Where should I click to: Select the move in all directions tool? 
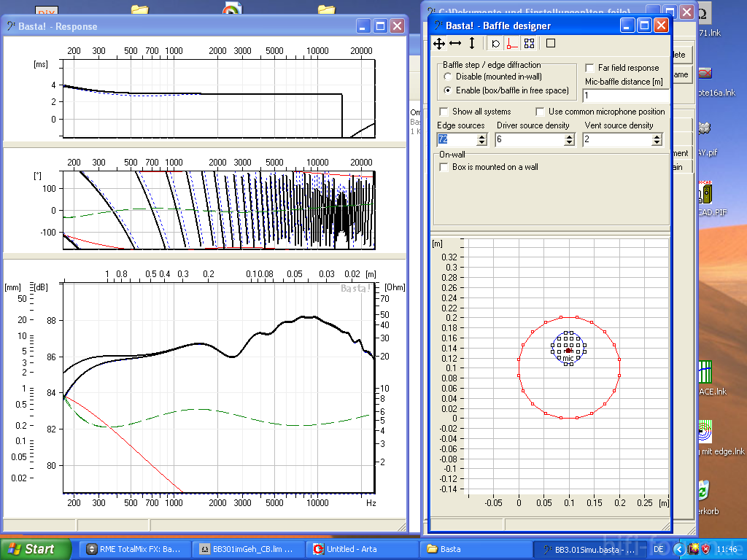tap(439, 44)
